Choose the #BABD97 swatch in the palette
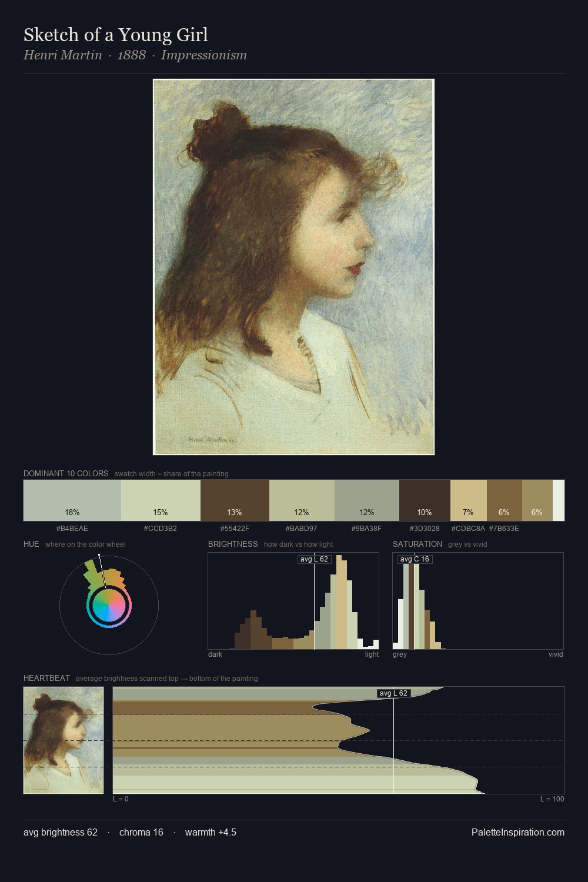This screenshot has height=882, width=588. coord(302,500)
